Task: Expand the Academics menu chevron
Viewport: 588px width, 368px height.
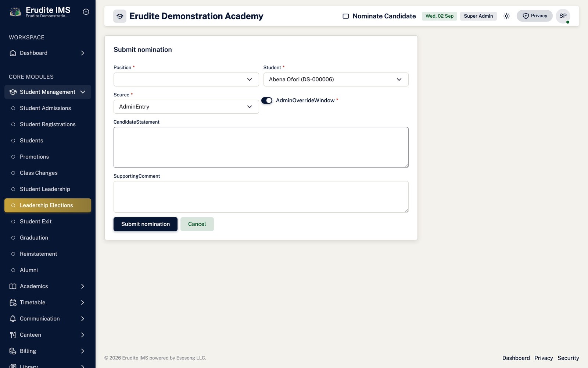Action: pos(83,286)
